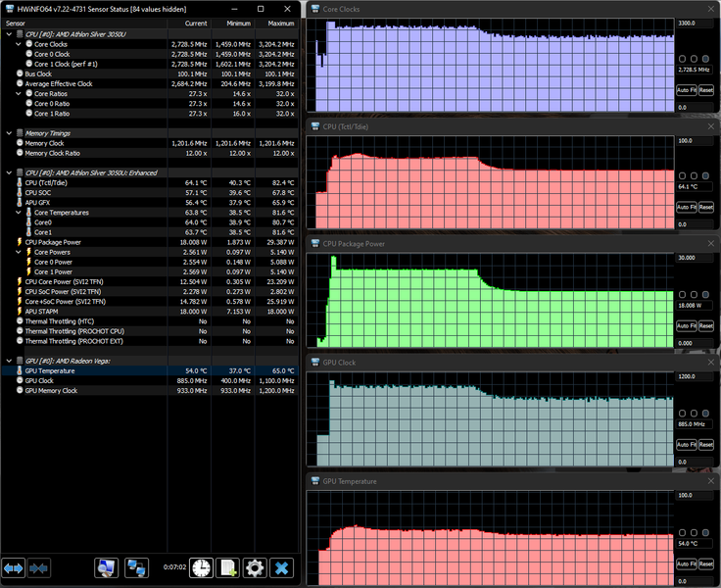Select the CPU Core Power (SVI2 TFN) row
This screenshot has height=588, width=721.
[150, 281]
